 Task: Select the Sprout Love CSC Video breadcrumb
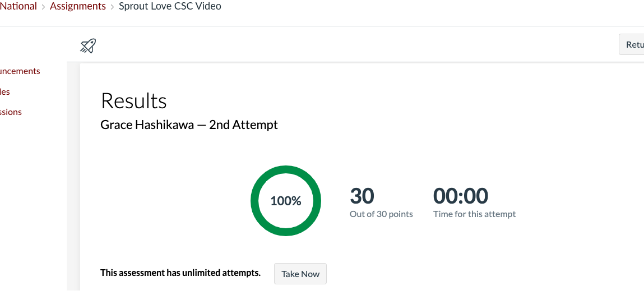coord(170,7)
